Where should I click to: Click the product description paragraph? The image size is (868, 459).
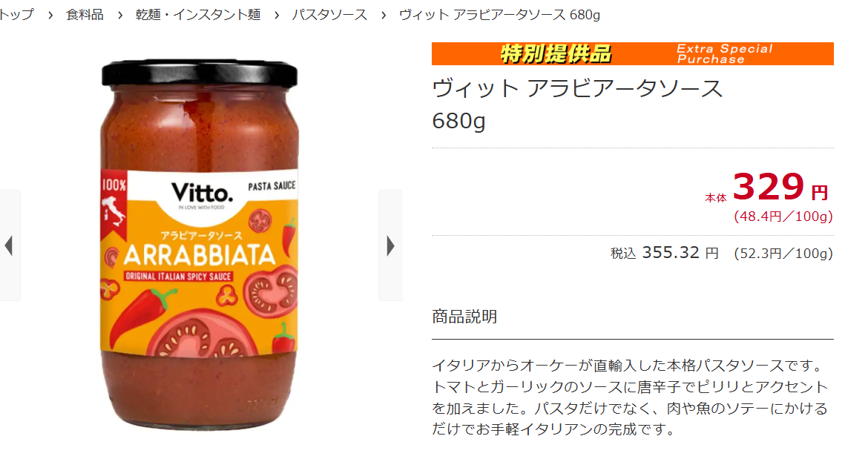click(x=630, y=397)
